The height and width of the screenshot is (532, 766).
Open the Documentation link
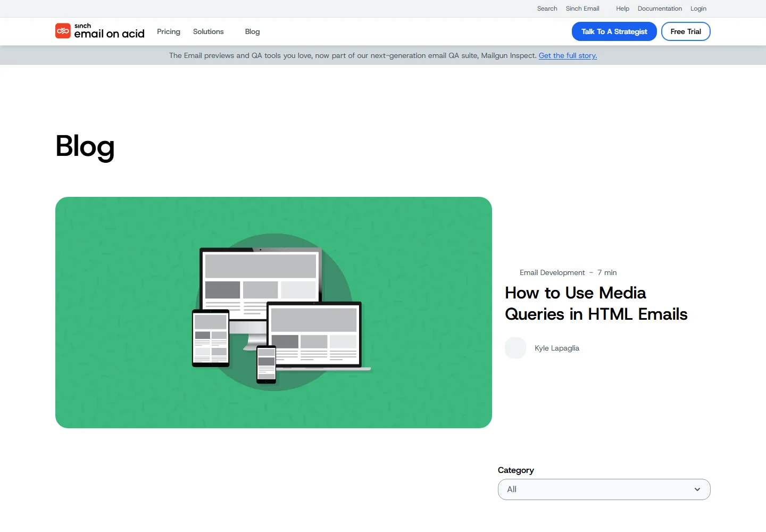click(660, 9)
